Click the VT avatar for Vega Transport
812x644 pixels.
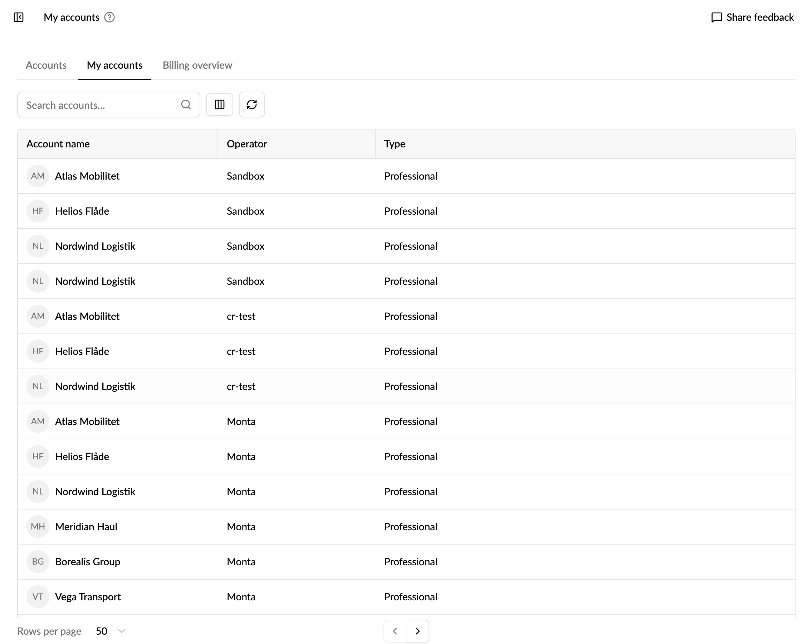(38, 596)
